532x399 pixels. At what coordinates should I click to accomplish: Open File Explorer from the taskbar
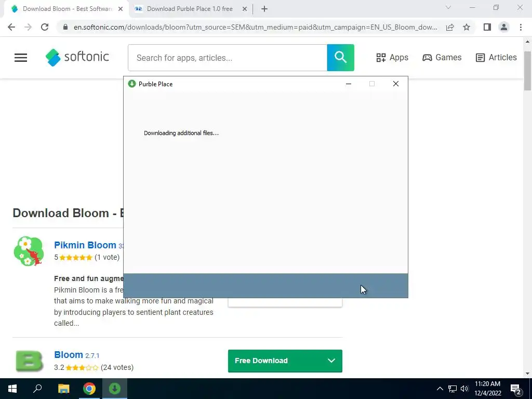pos(63,389)
